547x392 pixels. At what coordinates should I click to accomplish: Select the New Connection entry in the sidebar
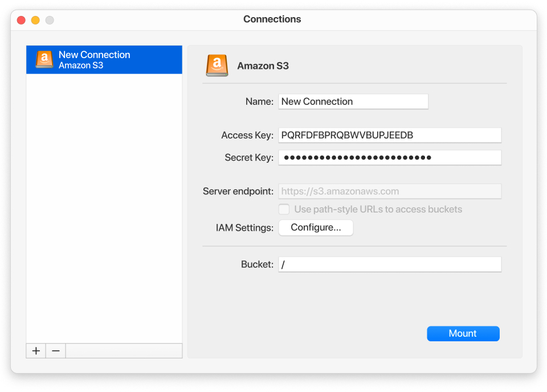pyautogui.click(x=104, y=60)
